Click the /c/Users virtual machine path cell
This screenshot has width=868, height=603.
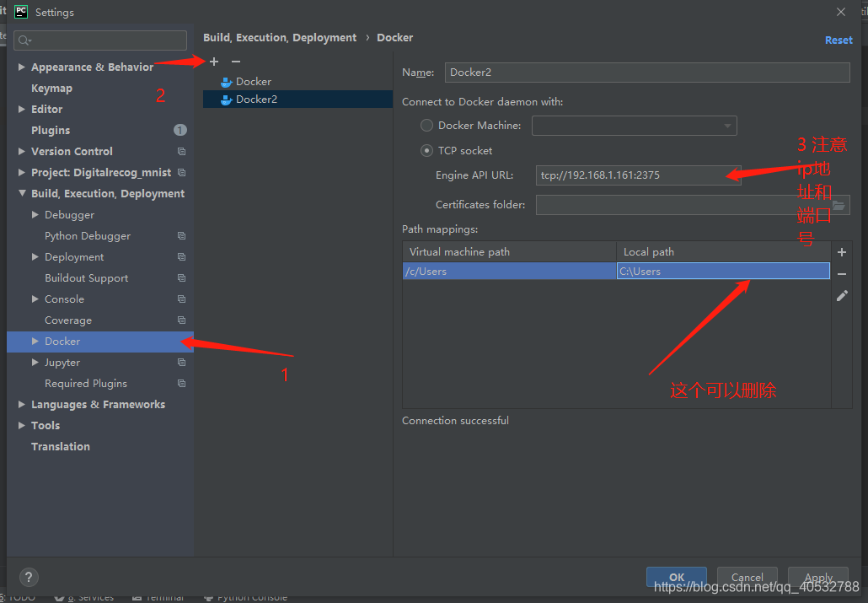coord(509,271)
